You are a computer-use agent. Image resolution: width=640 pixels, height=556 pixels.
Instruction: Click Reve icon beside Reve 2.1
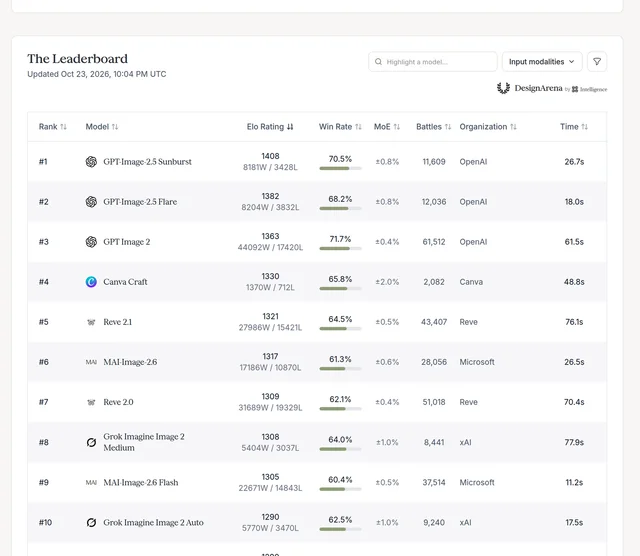[91, 322]
